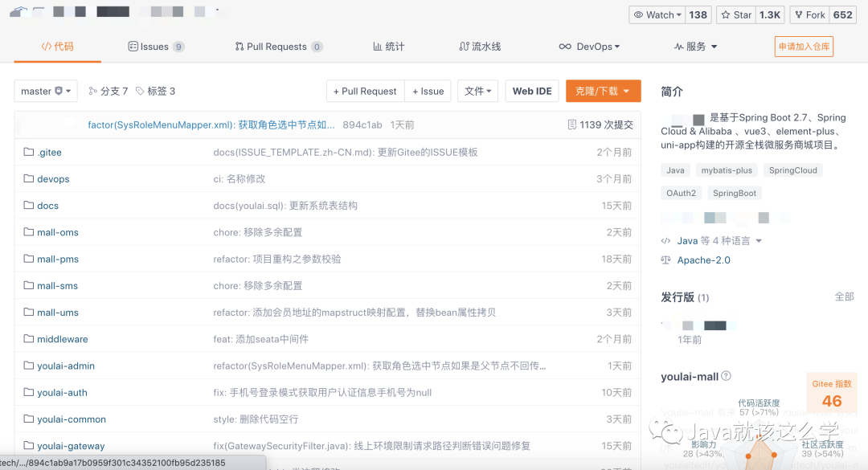Viewport: 868px width, 470px height.
Task: Click the license scale icon beside Apache-2.0
Action: point(666,260)
